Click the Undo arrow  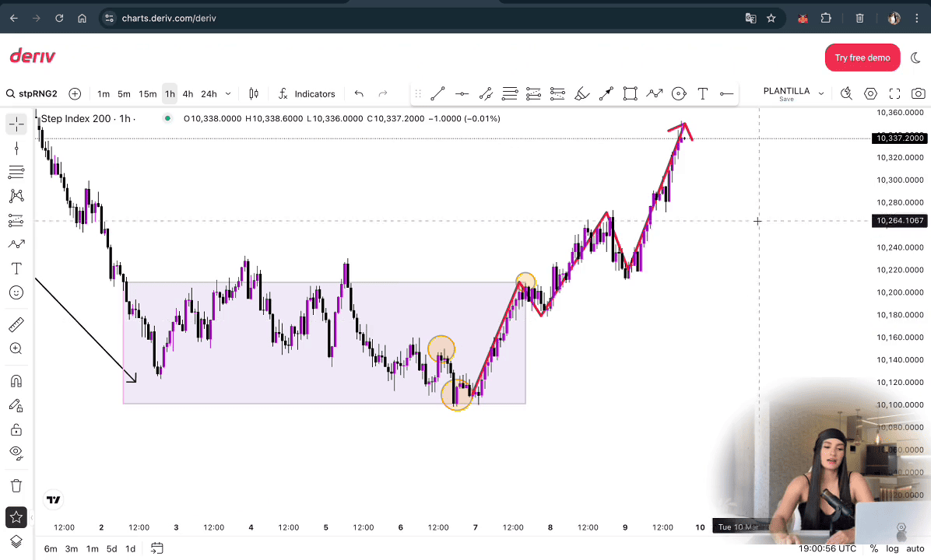click(x=359, y=94)
